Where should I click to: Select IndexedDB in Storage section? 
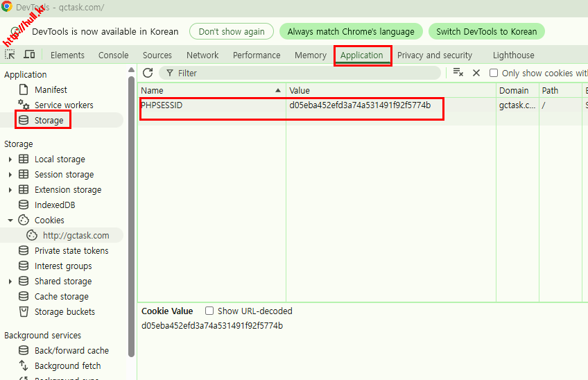55,205
